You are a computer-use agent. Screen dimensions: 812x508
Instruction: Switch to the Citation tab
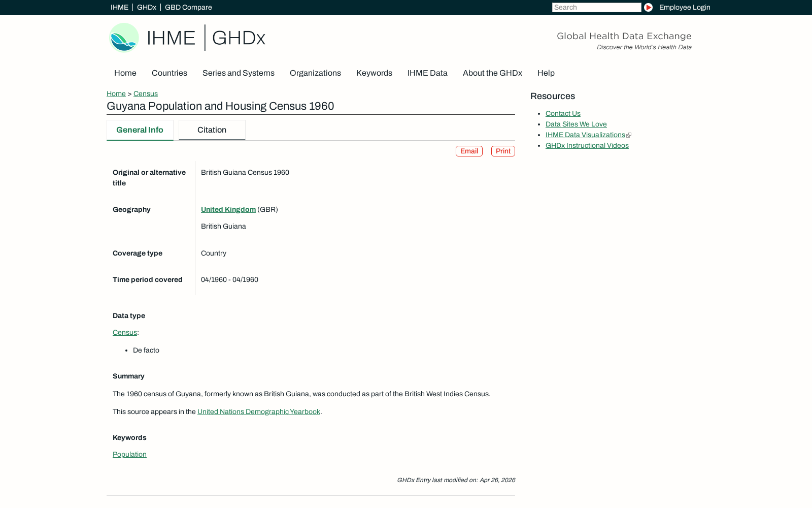click(x=212, y=130)
